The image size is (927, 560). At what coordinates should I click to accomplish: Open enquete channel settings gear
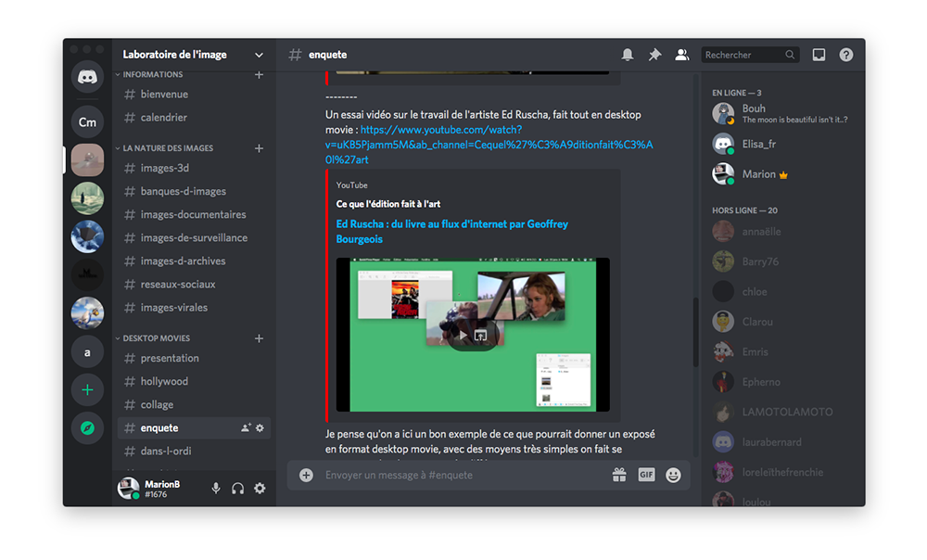pyautogui.click(x=260, y=427)
